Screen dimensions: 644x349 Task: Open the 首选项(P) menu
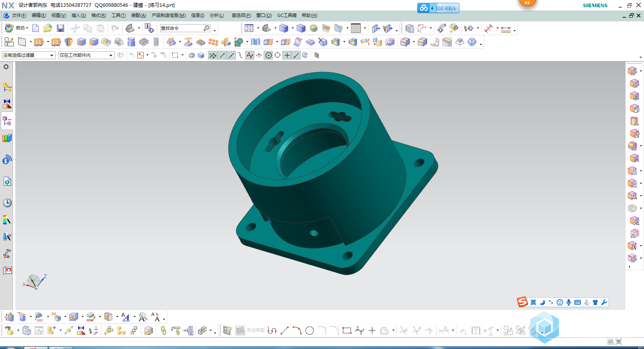(x=241, y=15)
